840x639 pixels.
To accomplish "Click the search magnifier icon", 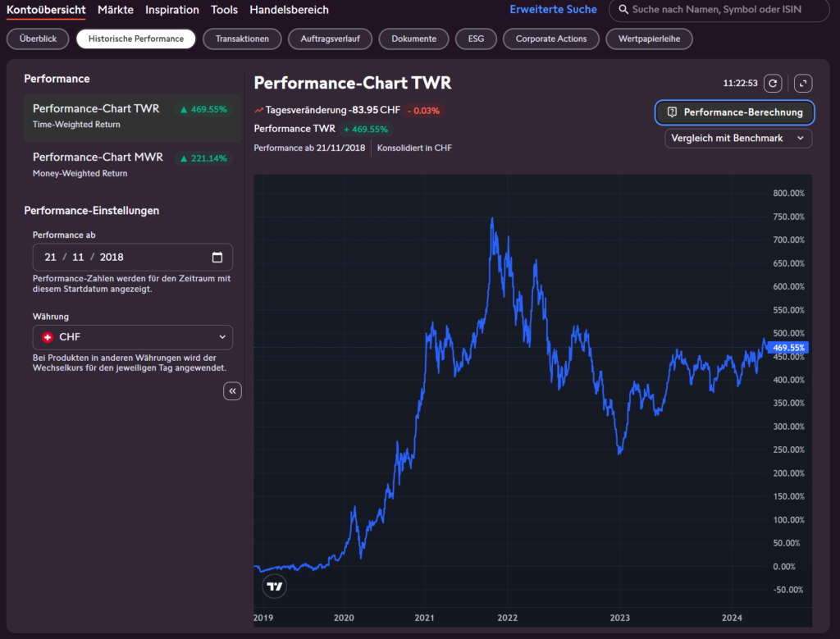I will click(623, 10).
